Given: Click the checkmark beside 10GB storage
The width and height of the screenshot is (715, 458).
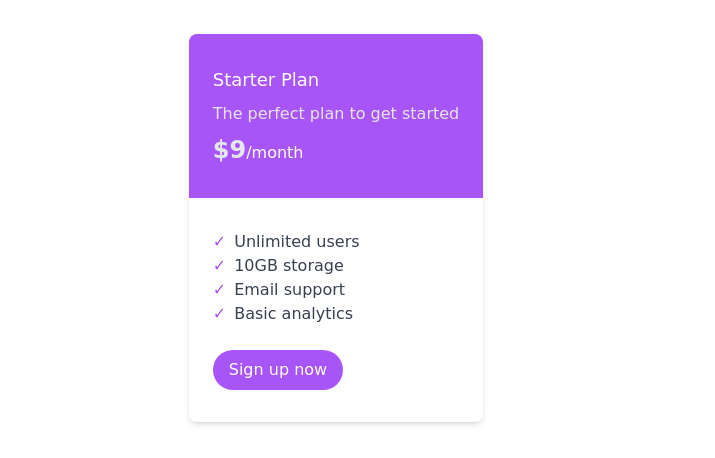Looking at the screenshot, I should pos(219,266).
